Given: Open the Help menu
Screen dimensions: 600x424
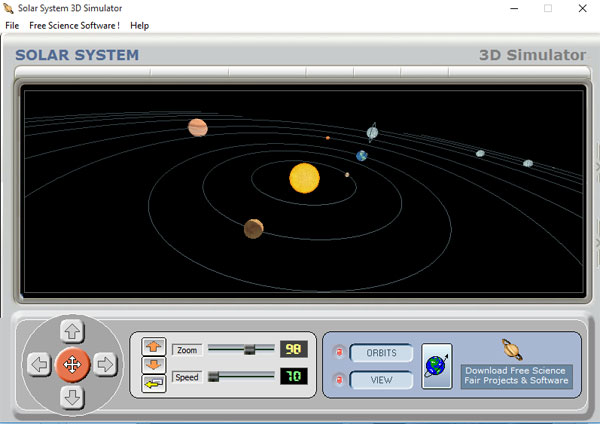Looking at the screenshot, I should 139,25.
